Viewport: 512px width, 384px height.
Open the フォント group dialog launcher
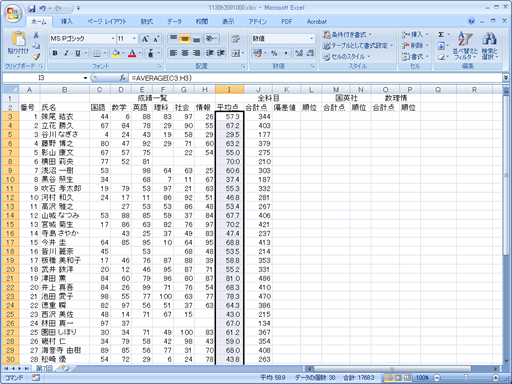[159, 66]
